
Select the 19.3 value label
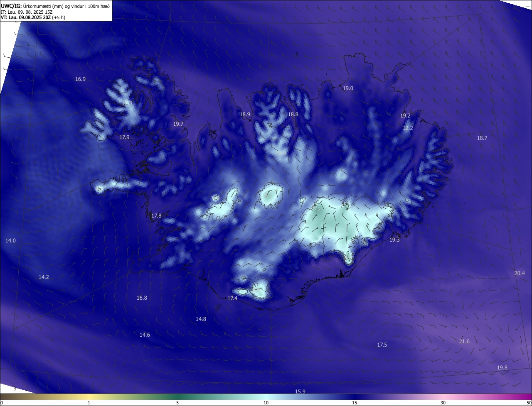coord(394,240)
